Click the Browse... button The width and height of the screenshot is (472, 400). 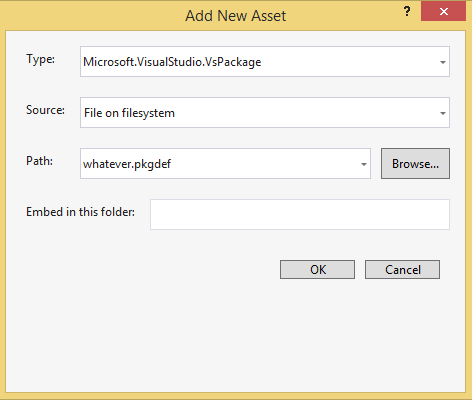pos(415,164)
